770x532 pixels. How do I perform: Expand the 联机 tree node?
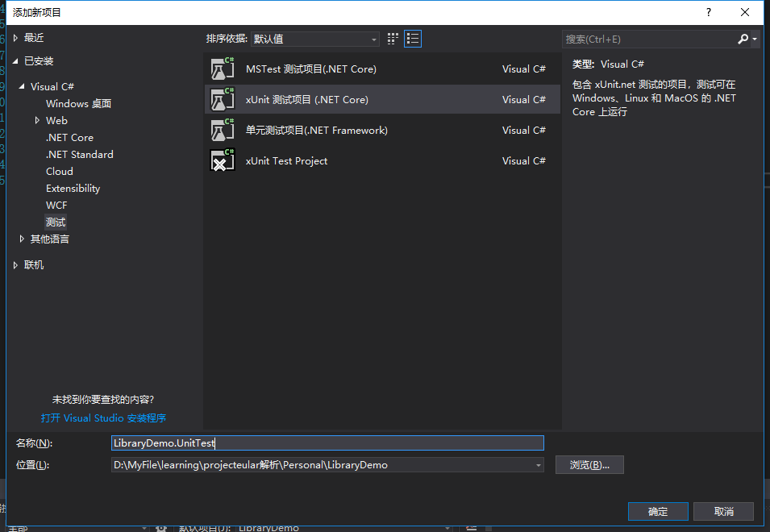[15, 265]
